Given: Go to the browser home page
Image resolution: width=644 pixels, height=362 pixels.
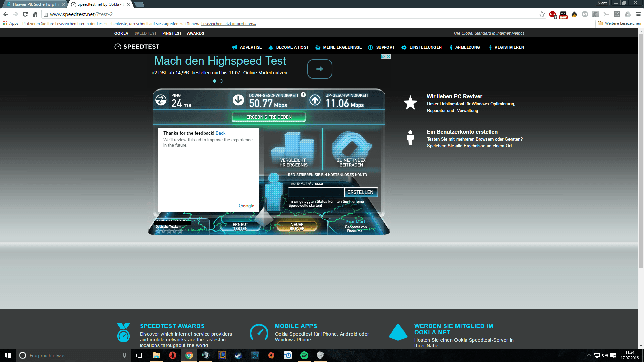Looking at the screenshot, I should pyautogui.click(x=35, y=14).
